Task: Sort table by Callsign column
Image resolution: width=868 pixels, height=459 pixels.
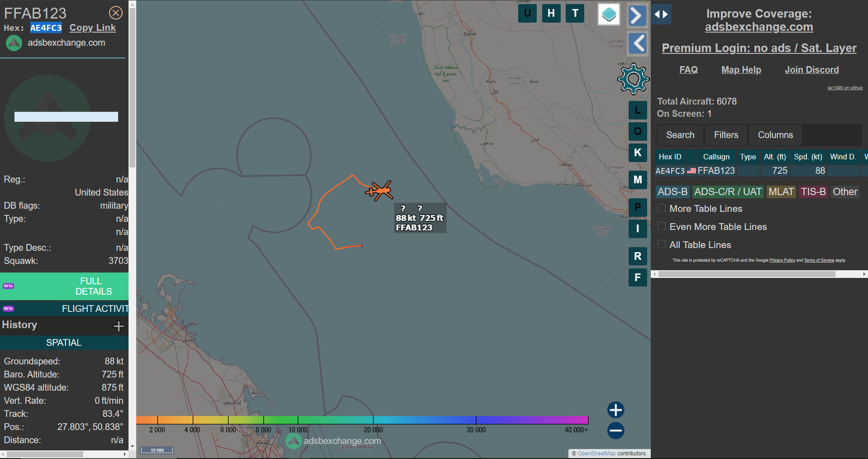Action: coord(716,157)
